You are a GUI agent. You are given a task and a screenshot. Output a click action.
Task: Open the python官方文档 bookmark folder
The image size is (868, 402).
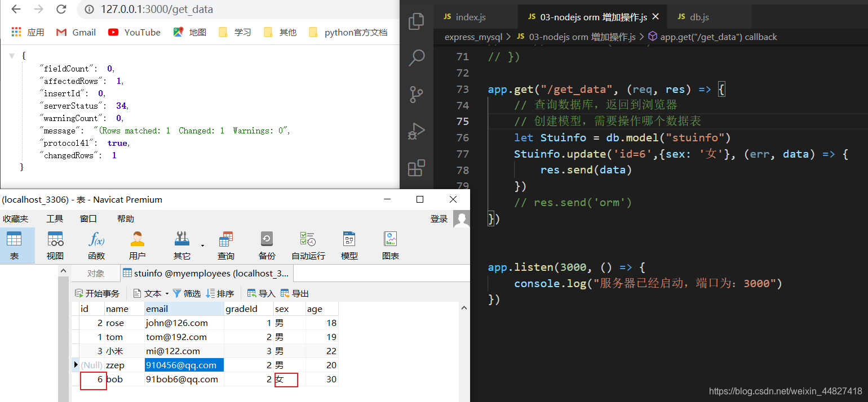(x=348, y=32)
